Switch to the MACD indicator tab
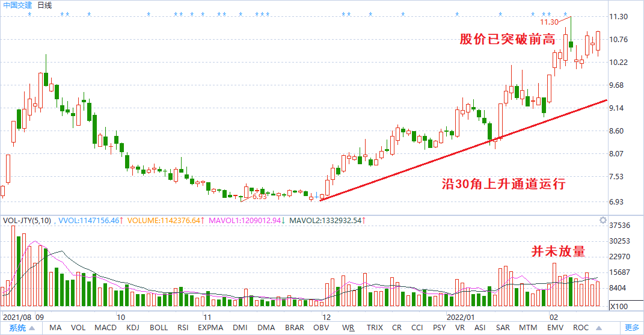Viewport: 644px width, 335px height. coord(106,328)
